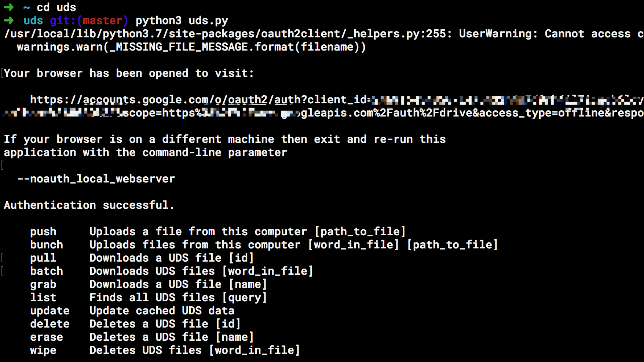Click the green arrow on the uds prompt line
644x362 pixels.
pyautogui.click(x=9, y=21)
